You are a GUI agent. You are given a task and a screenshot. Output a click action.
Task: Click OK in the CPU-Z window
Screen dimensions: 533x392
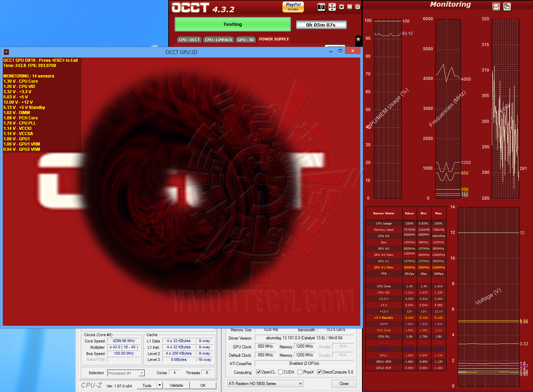[x=203, y=385]
